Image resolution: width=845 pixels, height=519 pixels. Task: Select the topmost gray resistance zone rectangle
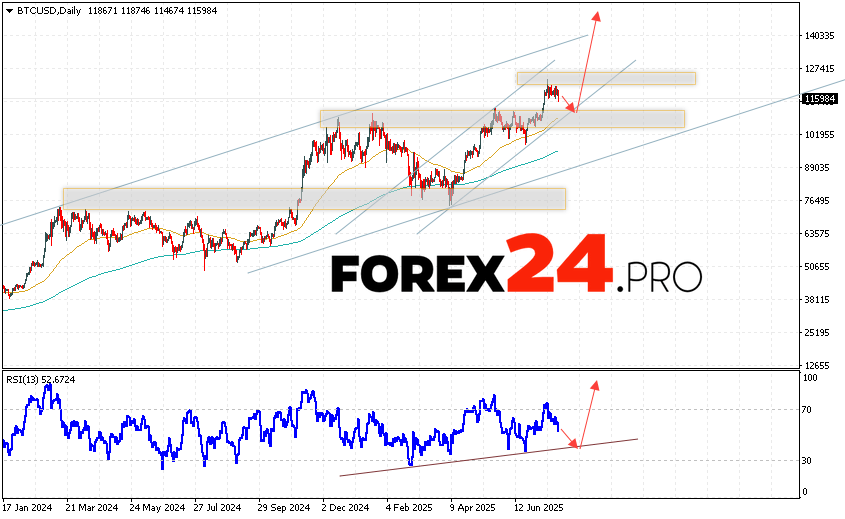605,78
